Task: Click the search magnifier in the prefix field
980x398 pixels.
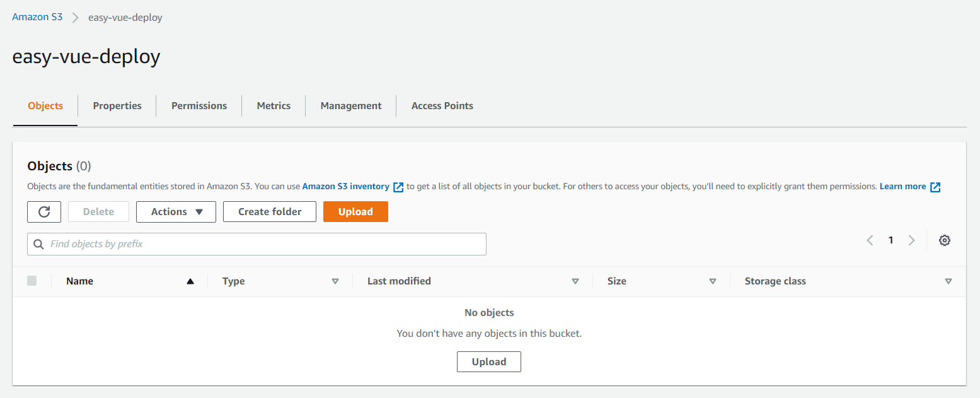Action: click(39, 243)
